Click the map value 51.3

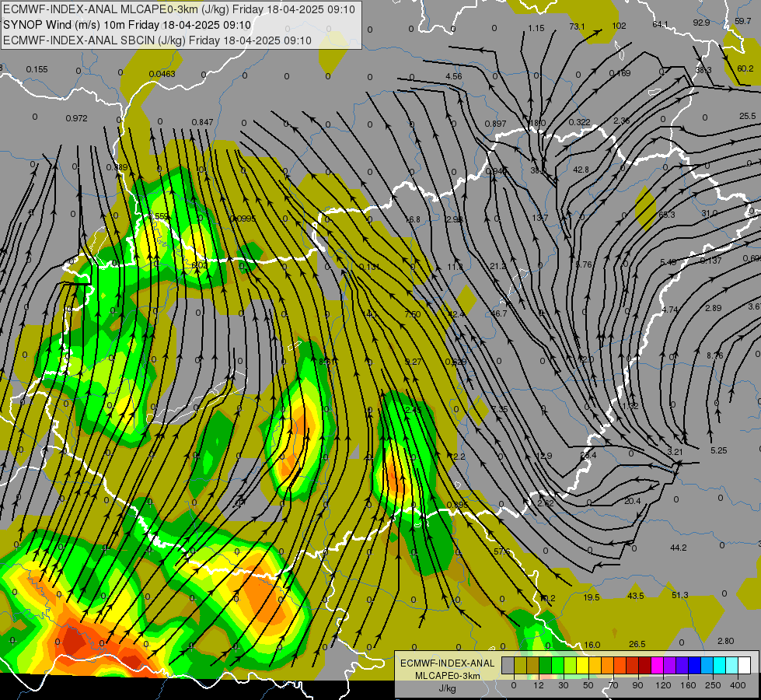tap(680, 595)
